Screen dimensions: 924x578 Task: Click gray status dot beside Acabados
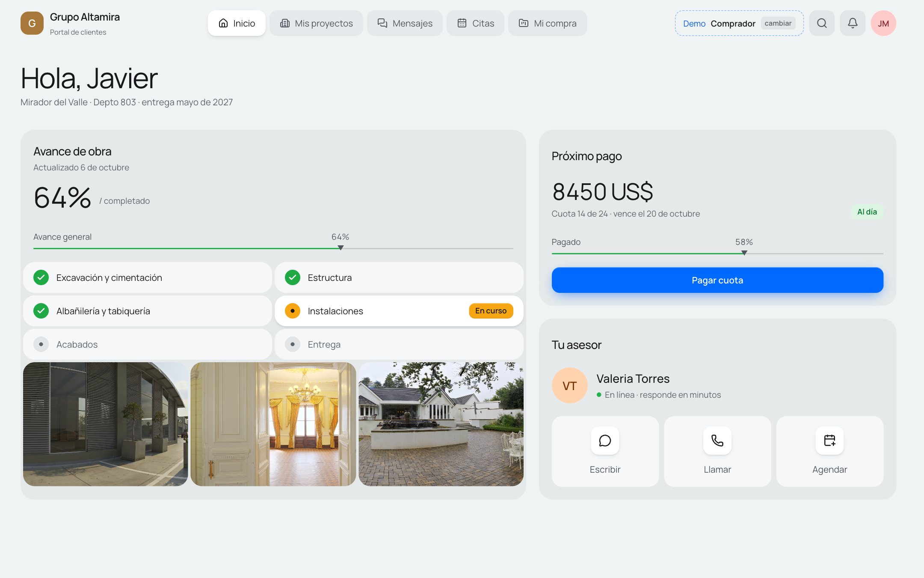pyautogui.click(x=41, y=344)
